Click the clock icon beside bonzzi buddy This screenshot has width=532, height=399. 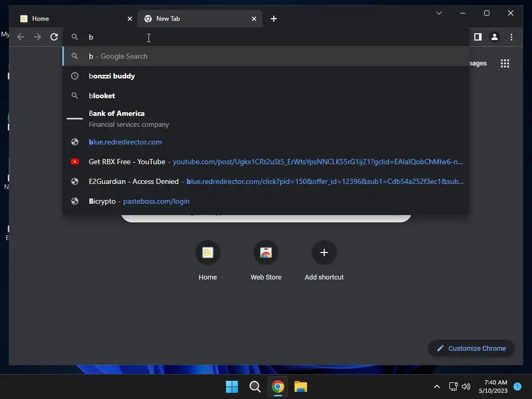tap(75, 76)
